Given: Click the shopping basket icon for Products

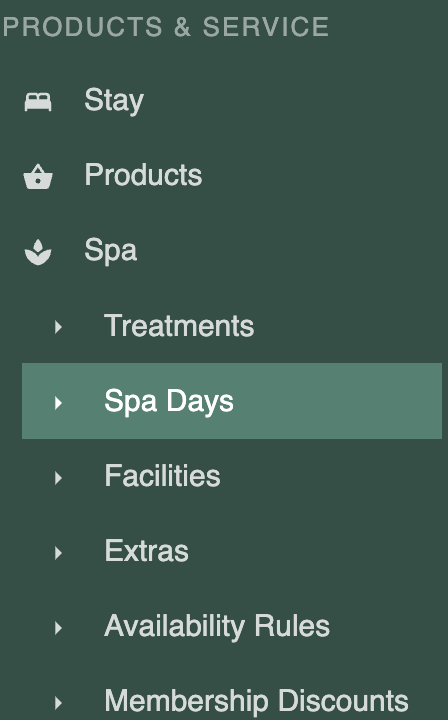Looking at the screenshot, I should coord(38,176).
